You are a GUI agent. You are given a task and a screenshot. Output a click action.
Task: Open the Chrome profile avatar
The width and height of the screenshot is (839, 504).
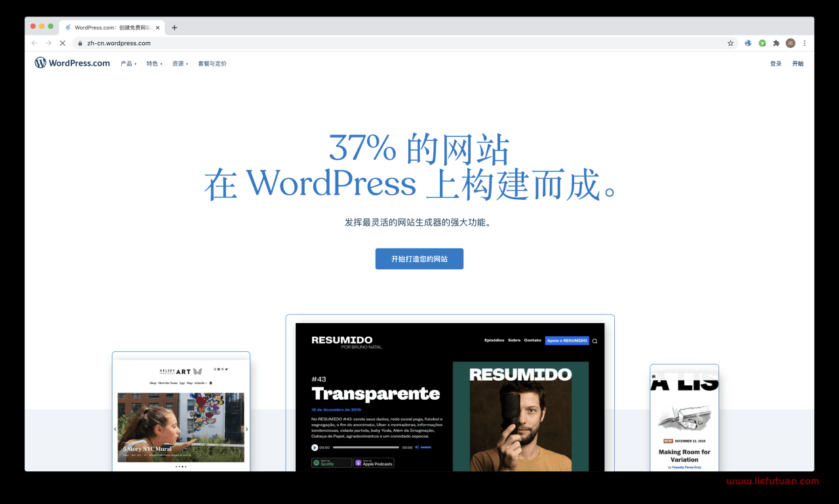(x=790, y=43)
